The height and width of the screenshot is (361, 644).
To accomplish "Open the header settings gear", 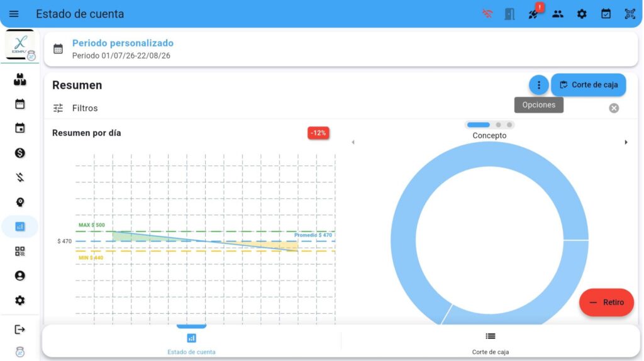I will pos(582,14).
